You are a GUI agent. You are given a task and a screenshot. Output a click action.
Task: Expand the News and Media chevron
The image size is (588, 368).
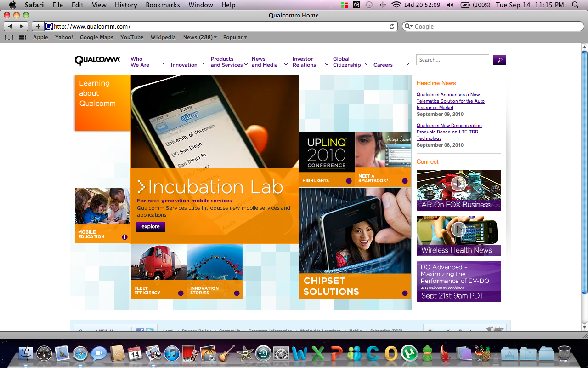[285, 65]
